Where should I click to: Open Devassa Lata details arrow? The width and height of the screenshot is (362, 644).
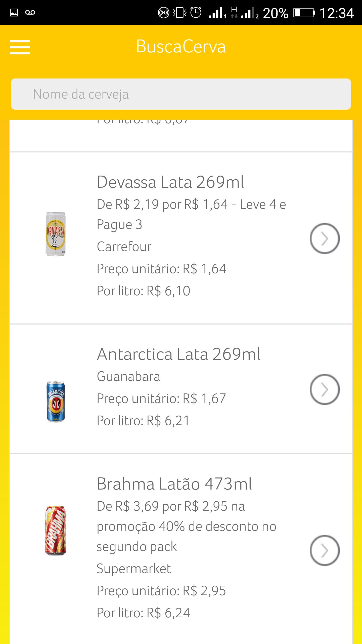(x=324, y=238)
